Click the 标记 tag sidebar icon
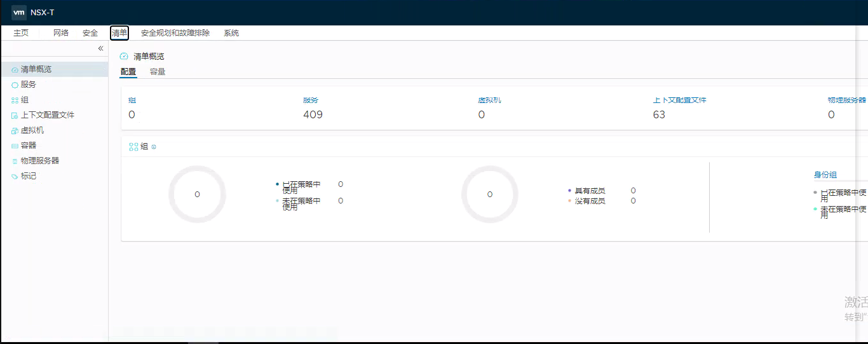The image size is (868, 344). point(15,177)
